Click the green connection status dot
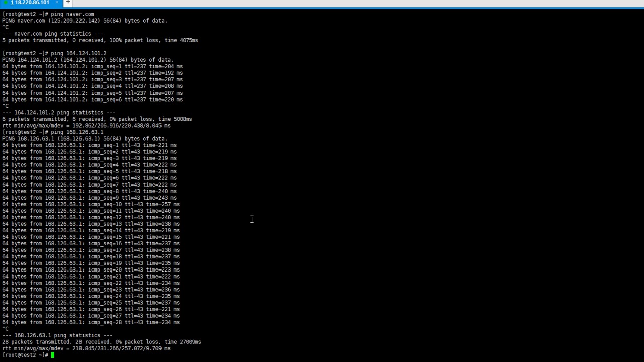644x362 pixels. 6,3
